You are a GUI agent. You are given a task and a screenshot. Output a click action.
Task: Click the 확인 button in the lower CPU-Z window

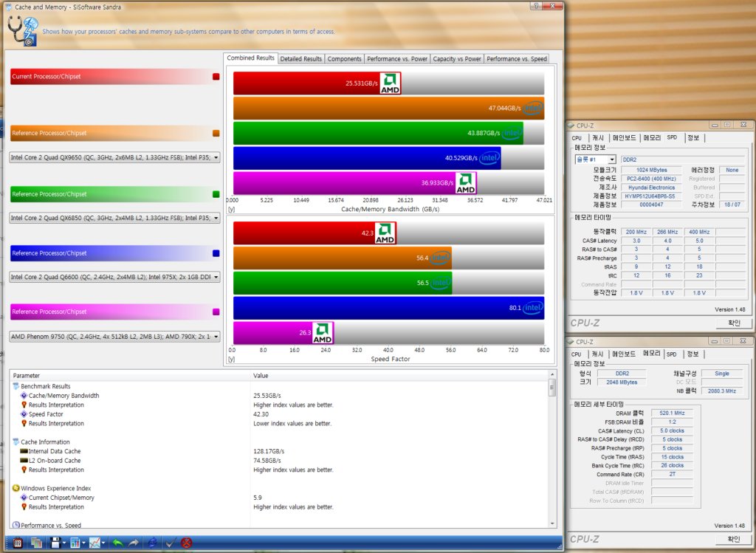coord(734,538)
